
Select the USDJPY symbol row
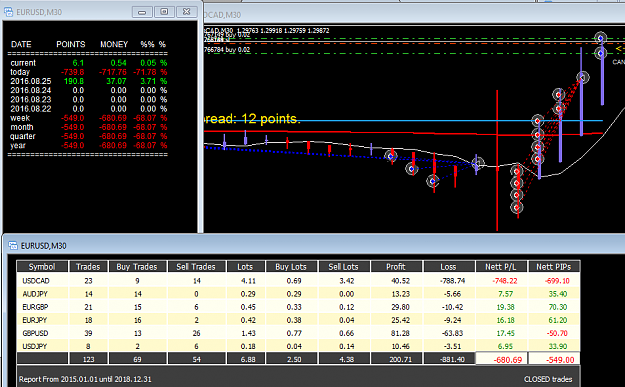[298, 346]
